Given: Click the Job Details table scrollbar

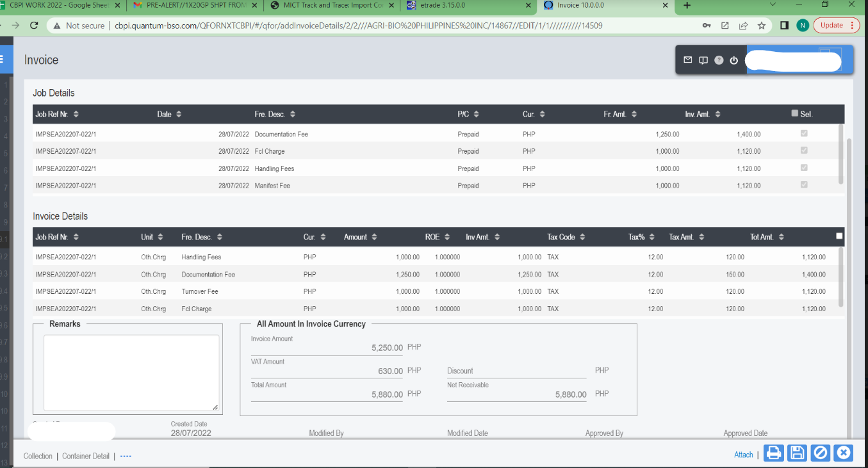Looking at the screenshot, I should tap(841, 154).
